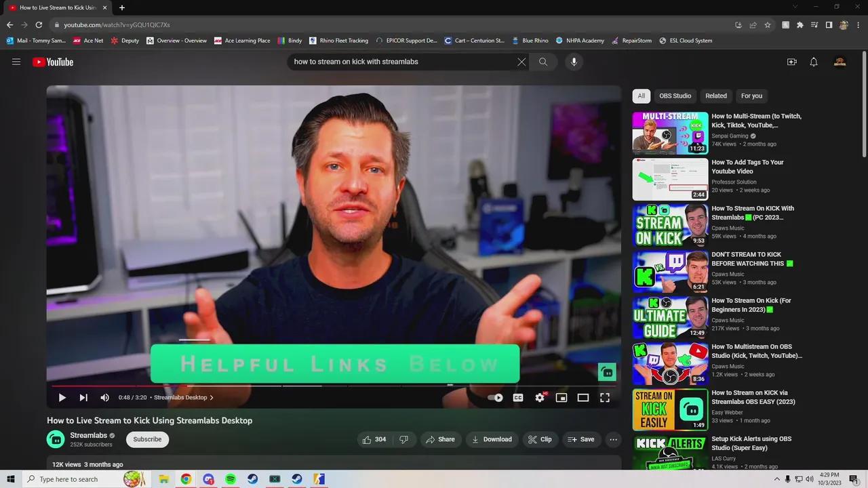
Task: Select the All filter chip
Action: pyautogui.click(x=642, y=96)
